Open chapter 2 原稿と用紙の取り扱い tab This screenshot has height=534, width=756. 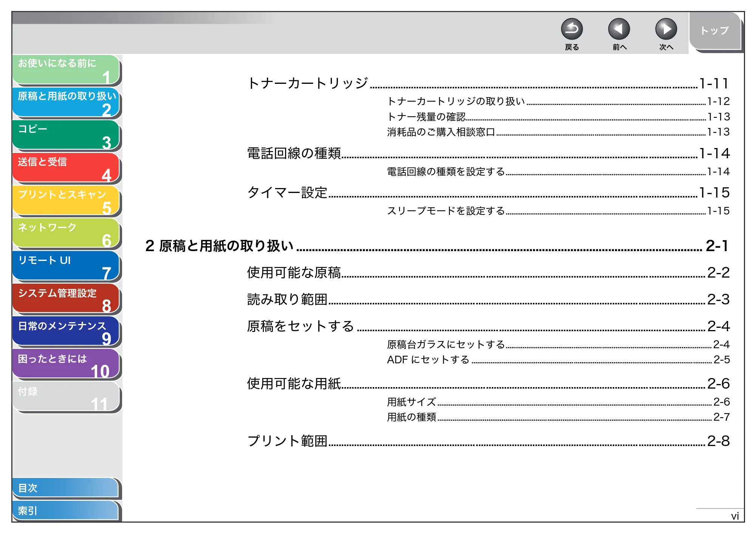point(66,102)
